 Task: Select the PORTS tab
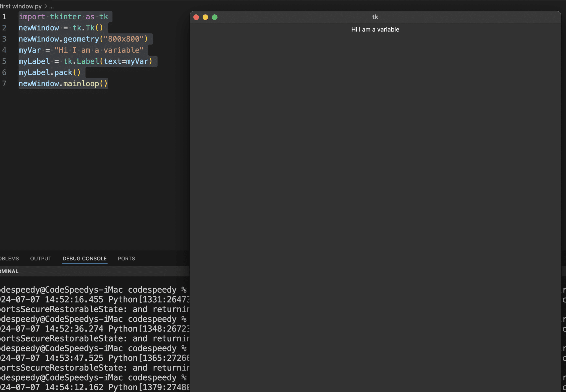126,259
